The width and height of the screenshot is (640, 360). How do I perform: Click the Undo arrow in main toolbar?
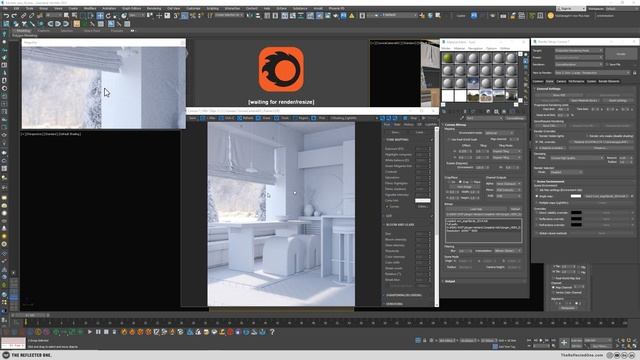point(6,16)
